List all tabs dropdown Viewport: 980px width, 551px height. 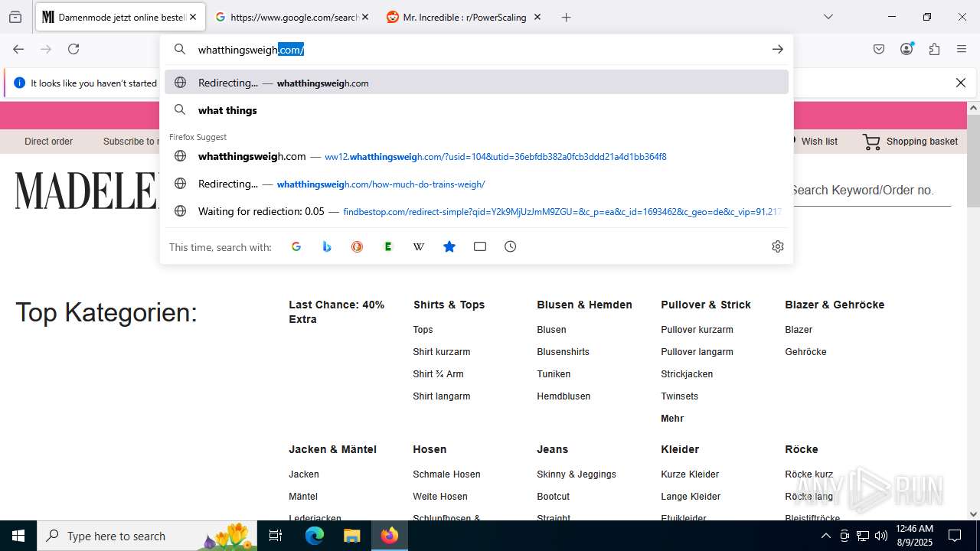pos(828,17)
